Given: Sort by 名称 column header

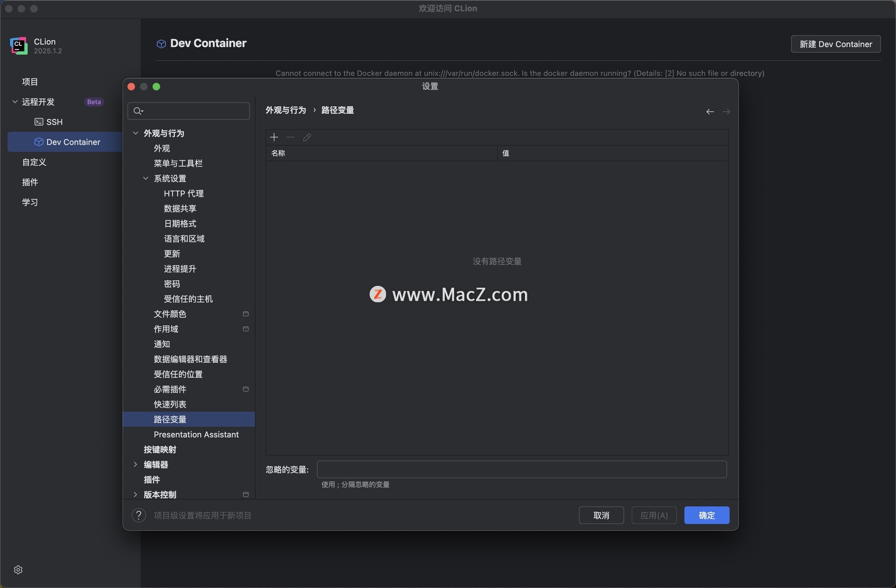Looking at the screenshot, I should (382, 153).
